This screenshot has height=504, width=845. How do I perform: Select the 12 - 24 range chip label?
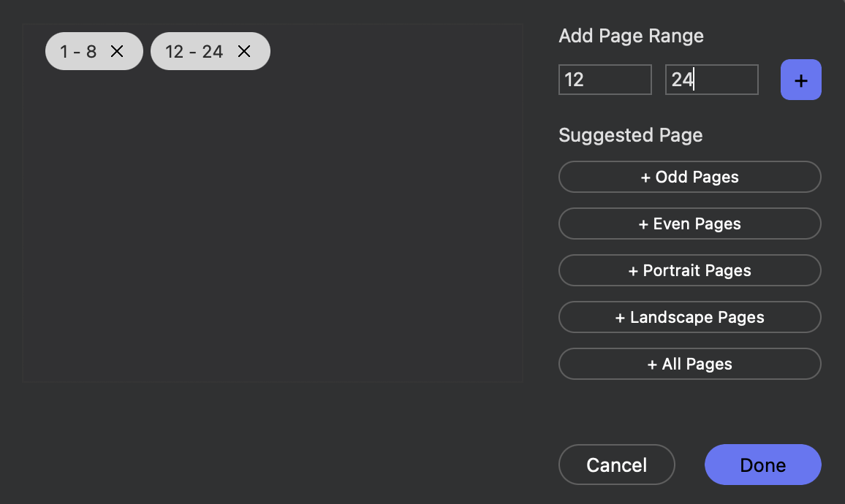click(x=194, y=51)
